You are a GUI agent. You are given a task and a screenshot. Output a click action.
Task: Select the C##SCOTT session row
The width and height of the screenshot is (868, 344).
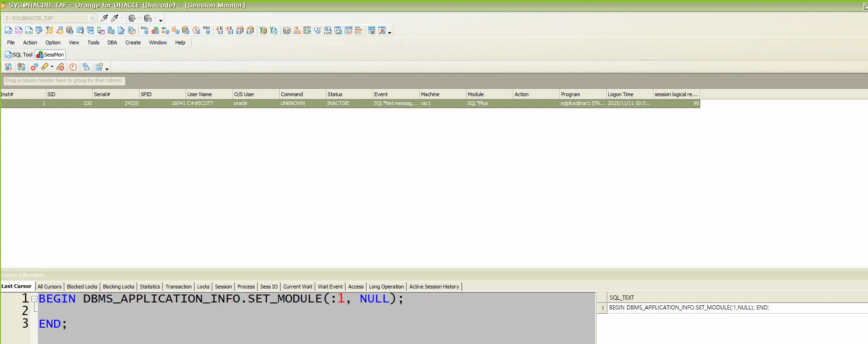click(350, 104)
